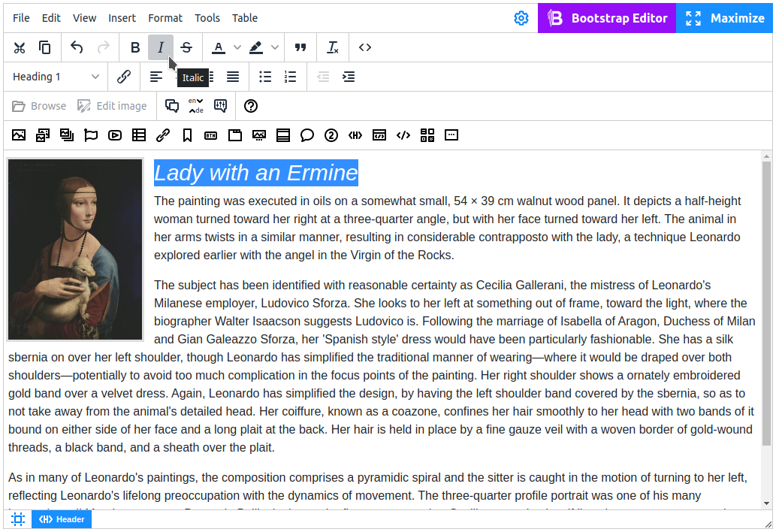Decrease indent
776x532 pixels.
click(x=323, y=77)
